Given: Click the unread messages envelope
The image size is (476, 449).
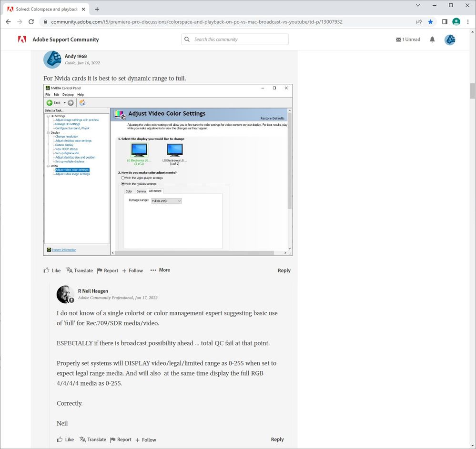Looking at the screenshot, I should [399, 40].
